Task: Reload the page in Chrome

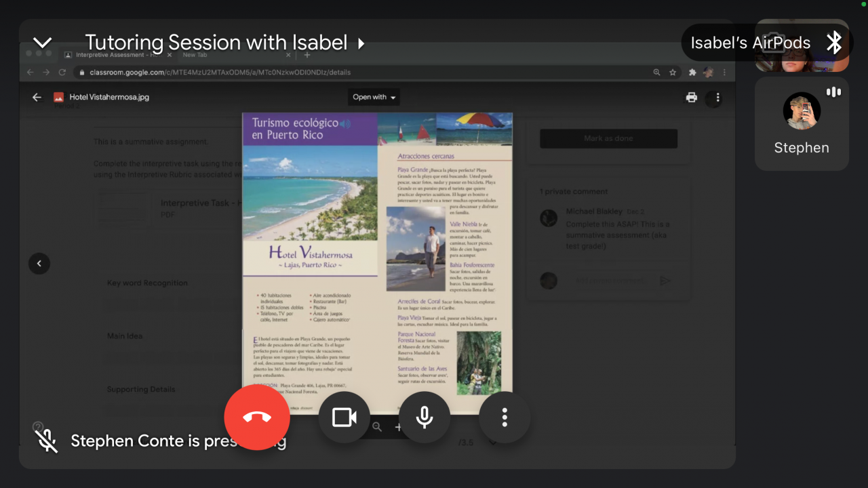Action: [62, 72]
